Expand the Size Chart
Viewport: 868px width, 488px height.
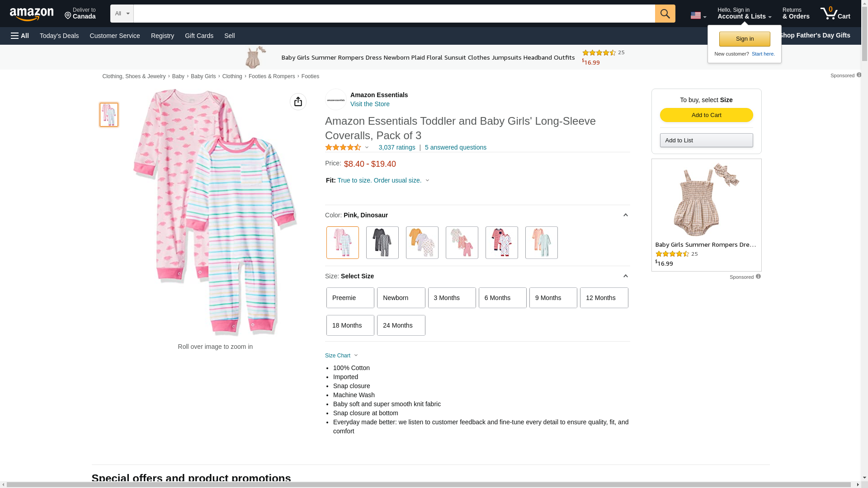[341, 356]
